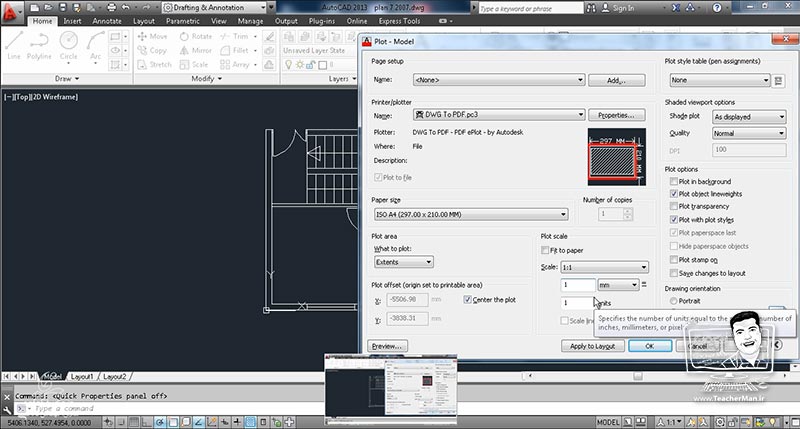Click the layer light bulb on/off icon
The image size is (800, 429).
(x=288, y=65)
